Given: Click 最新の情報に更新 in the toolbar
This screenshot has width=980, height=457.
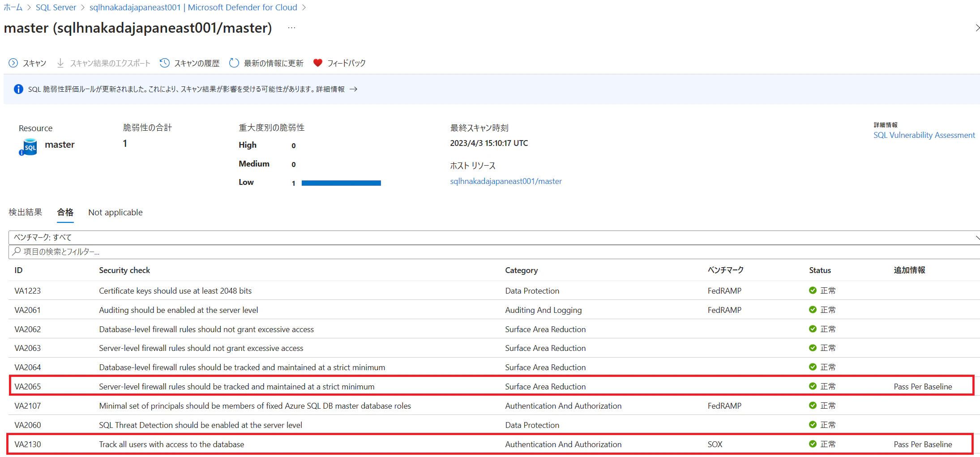Looking at the screenshot, I should pos(274,64).
